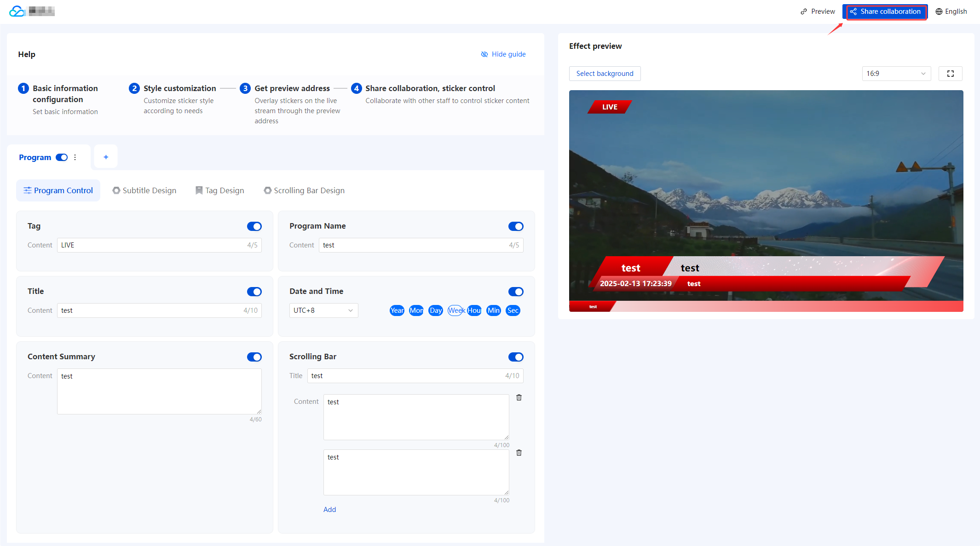Image resolution: width=980 pixels, height=546 pixels.
Task: Open the Program tab three-dot menu
Action: point(75,157)
